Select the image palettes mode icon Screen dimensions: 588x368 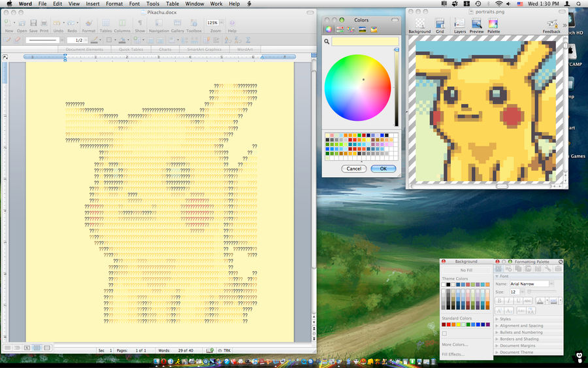[362, 29]
